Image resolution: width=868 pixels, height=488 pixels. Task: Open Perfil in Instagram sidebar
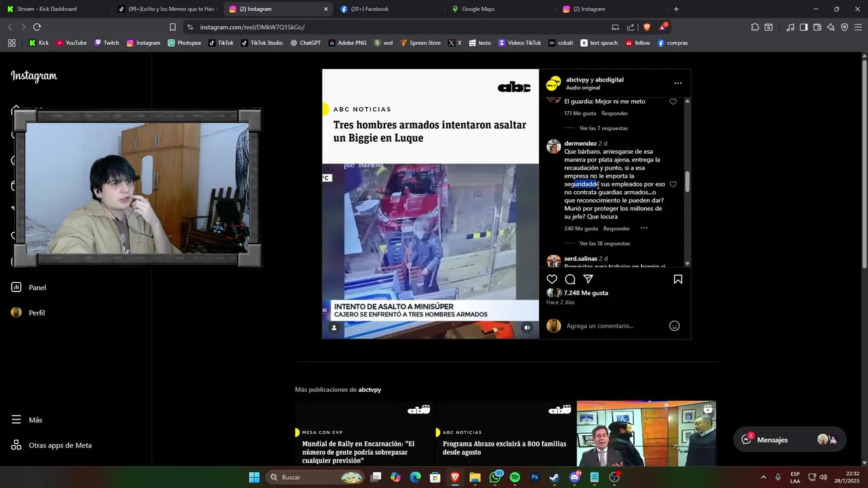tap(28, 312)
